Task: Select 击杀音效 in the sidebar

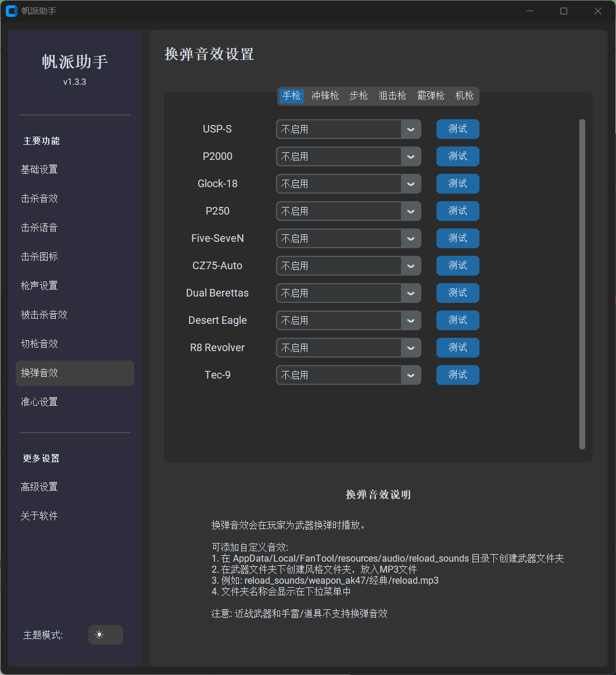Action: [x=39, y=198]
